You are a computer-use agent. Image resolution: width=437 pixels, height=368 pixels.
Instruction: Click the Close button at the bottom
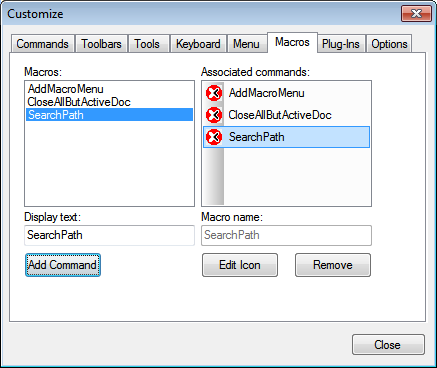(388, 345)
